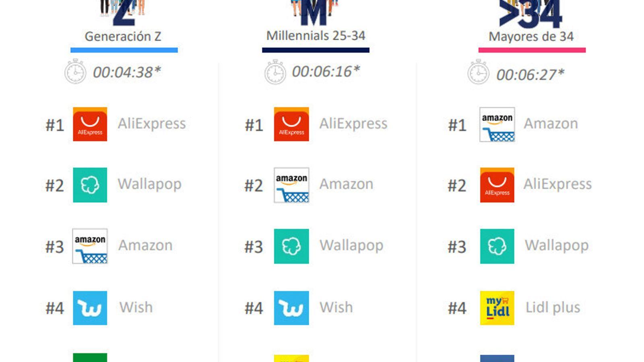Select the Mayores de 34 heading
The width and height of the screenshot is (644, 362).
(x=531, y=36)
